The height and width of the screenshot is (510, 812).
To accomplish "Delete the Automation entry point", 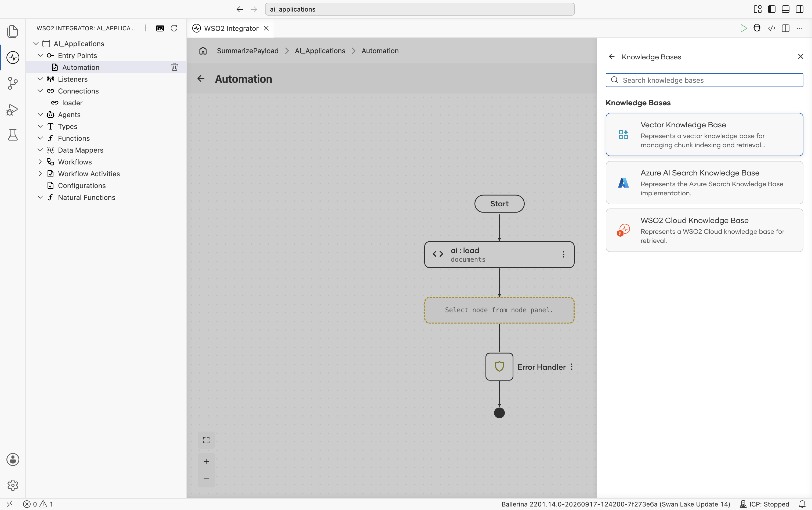I will (174, 67).
